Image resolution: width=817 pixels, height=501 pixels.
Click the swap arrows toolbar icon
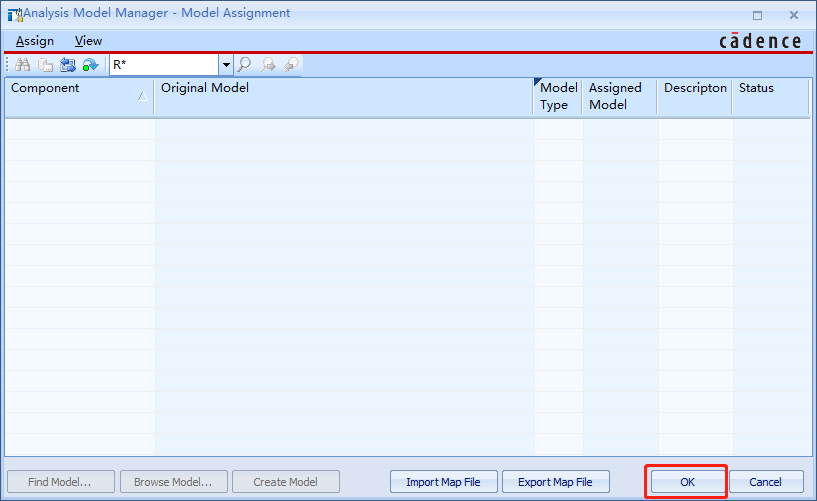pyautogui.click(x=68, y=65)
